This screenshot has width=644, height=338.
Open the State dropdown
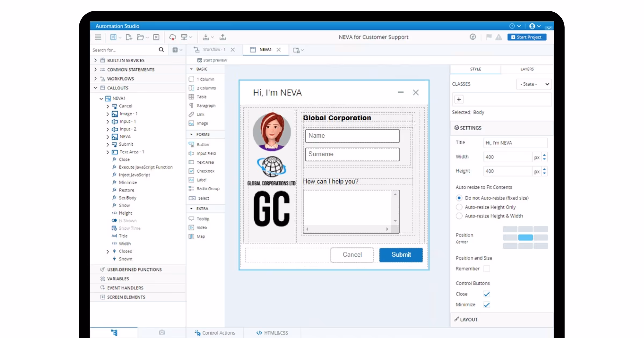point(534,84)
